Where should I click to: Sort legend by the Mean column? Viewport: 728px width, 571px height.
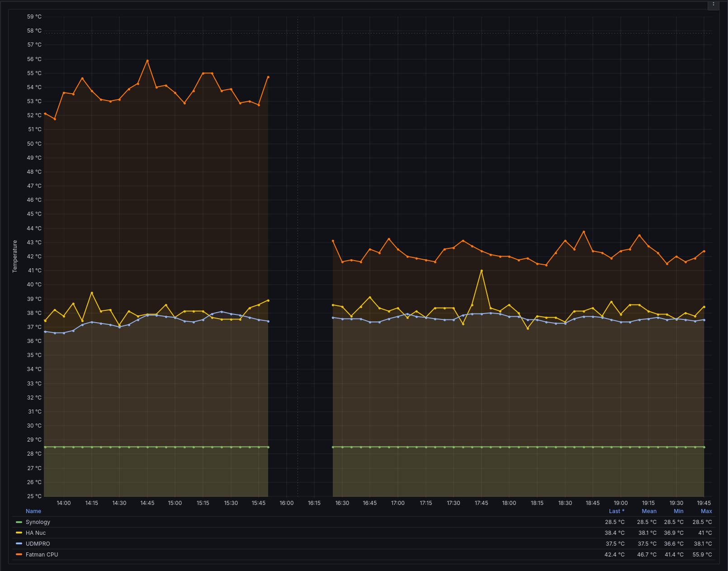(649, 511)
